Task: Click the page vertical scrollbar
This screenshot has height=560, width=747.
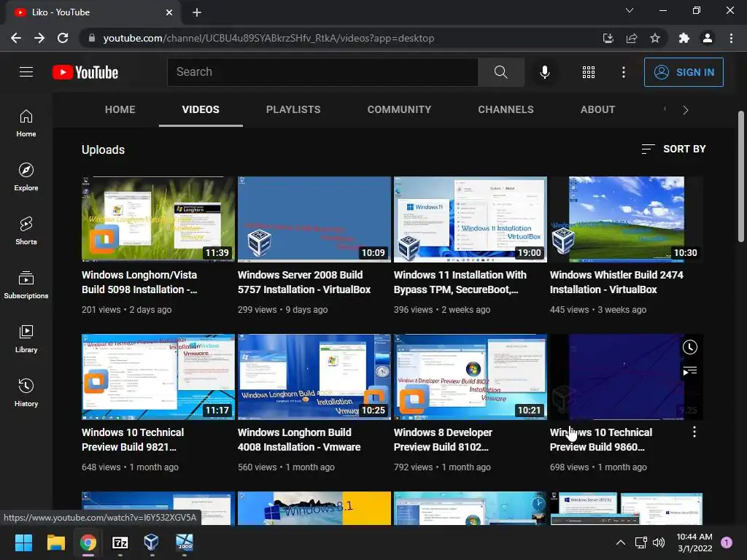Action: pos(741,176)
